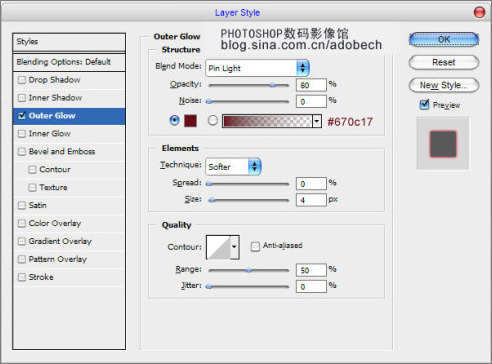Click the Noise slider handle
The width and height of the screenshot is (492, 364).
click(209, 101)
